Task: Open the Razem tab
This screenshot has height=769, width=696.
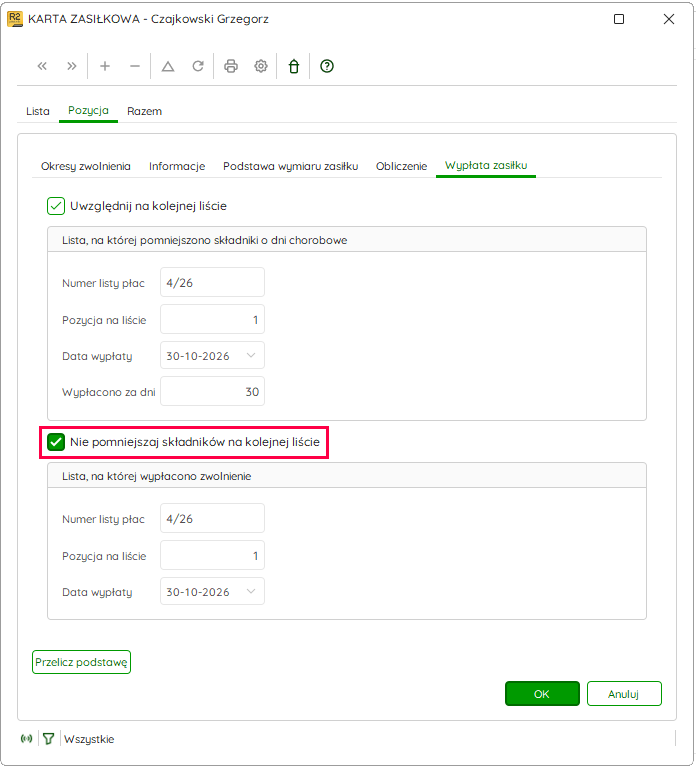Action: 144,111
